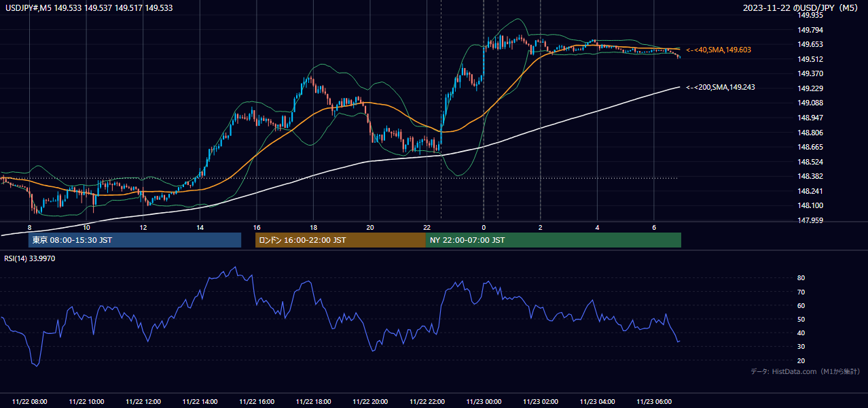Click the 149.229 price axis label

coord(811,88)
